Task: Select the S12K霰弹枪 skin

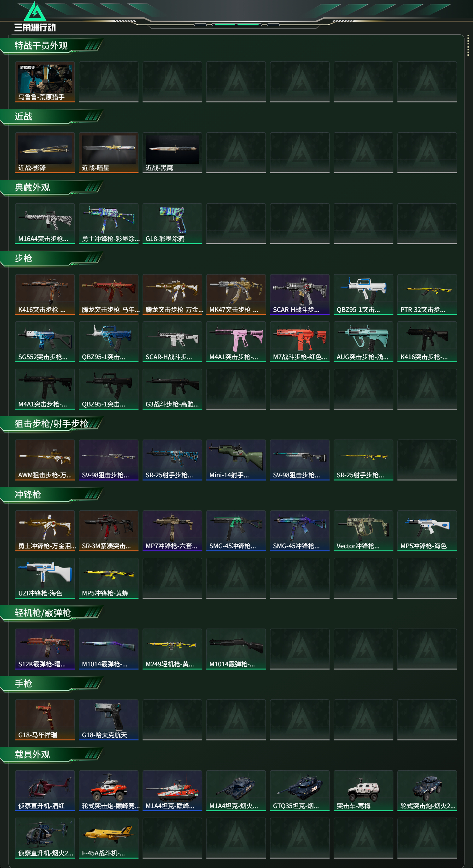Action: click(45, 649)
